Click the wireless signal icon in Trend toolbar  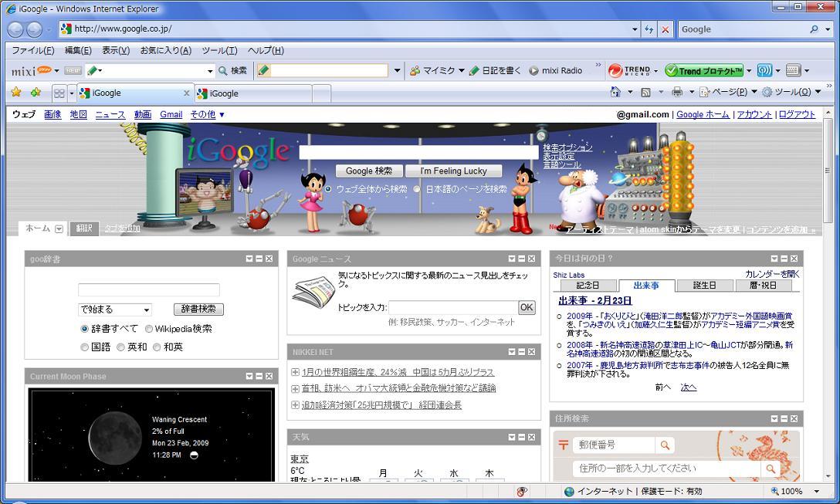[764, 71]
